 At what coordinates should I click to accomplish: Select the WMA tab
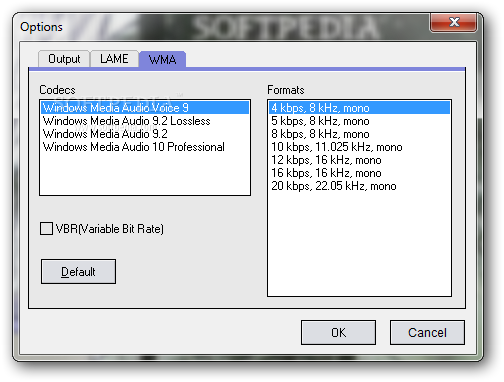(x=162, y=59)
